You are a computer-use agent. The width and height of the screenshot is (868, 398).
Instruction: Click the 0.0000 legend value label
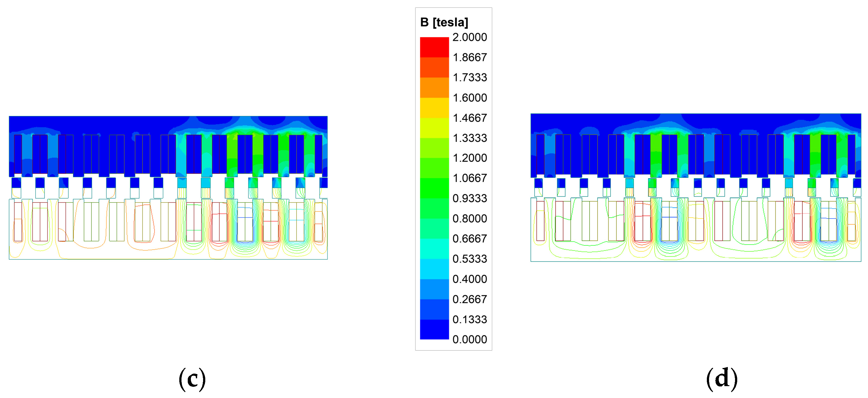coord(469,339)
